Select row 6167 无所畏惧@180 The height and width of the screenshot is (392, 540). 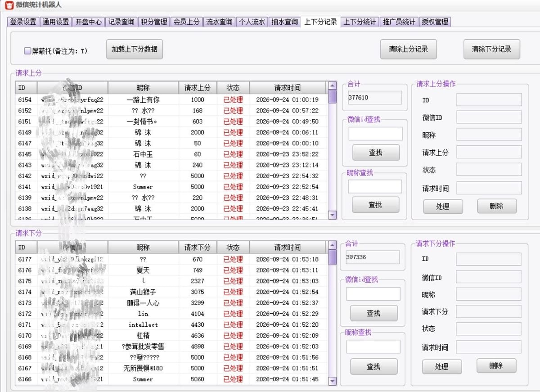click(171, 368)
